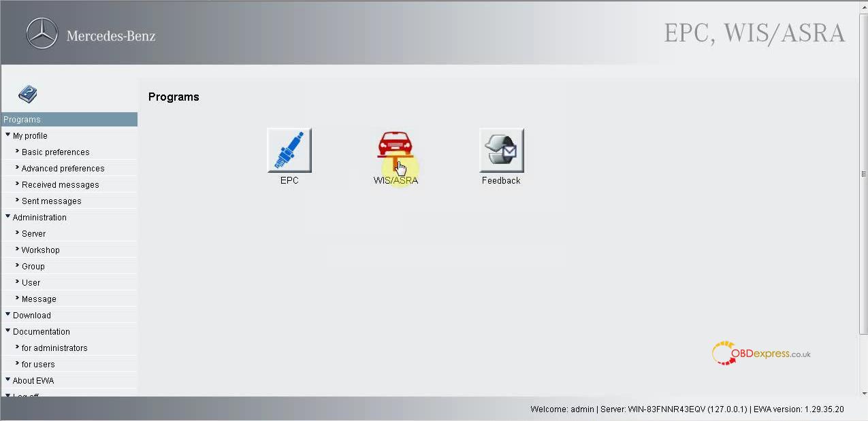
Task: Open documentation for administrators
Action: click(54, 348)
